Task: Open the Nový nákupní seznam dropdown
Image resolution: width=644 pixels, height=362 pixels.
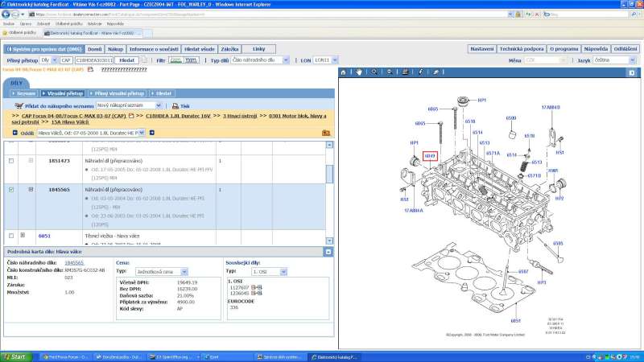Action: [158, 105]
